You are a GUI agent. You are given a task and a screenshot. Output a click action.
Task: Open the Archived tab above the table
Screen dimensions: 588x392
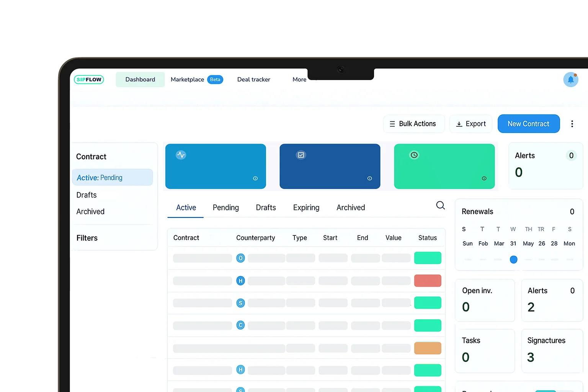351,207
